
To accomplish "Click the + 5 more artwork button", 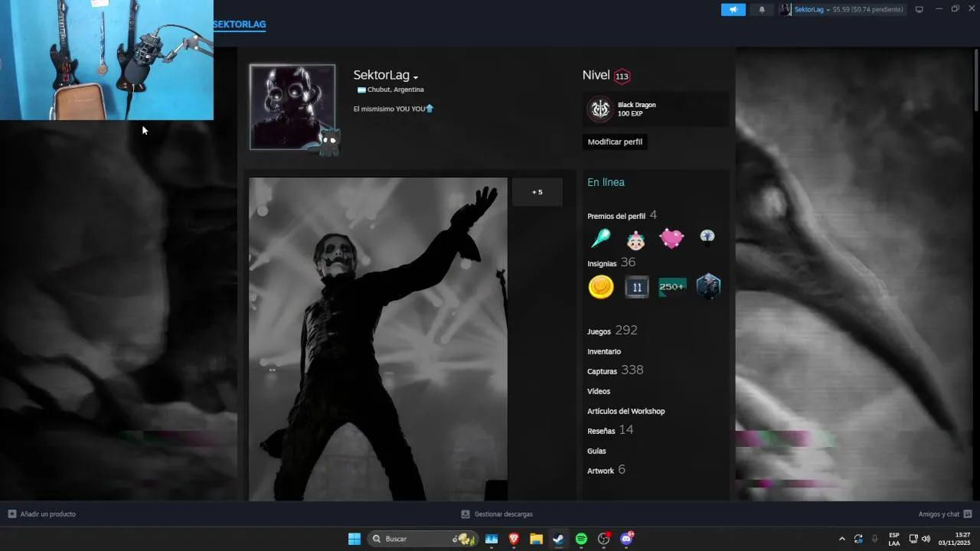I will click(537, 192).
